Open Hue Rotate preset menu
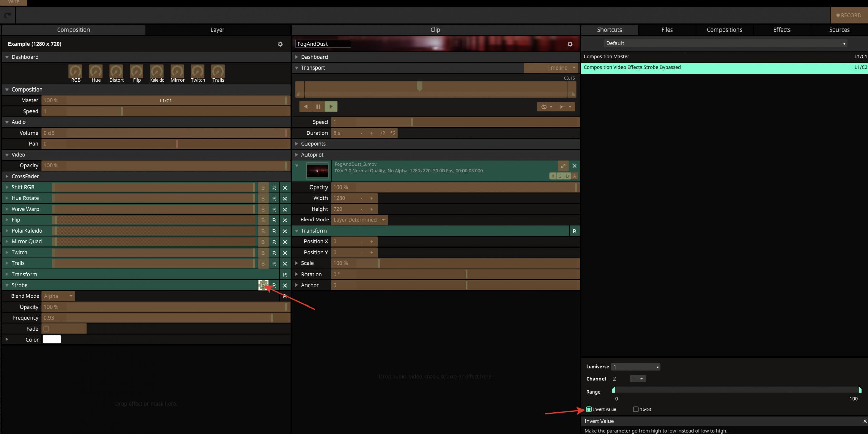Image resolution: width=868 pixels, height=434 pixels. (274, 198)
